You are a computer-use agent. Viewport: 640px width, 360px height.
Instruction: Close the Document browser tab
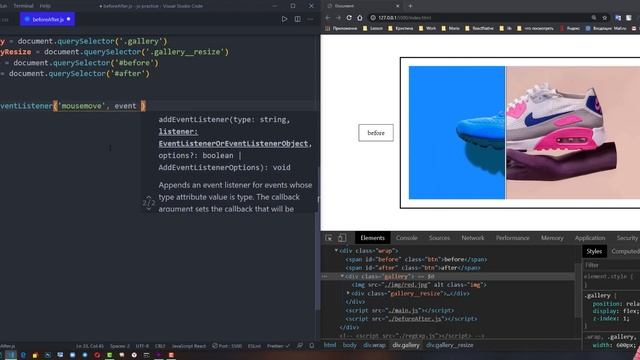point(398,6)
